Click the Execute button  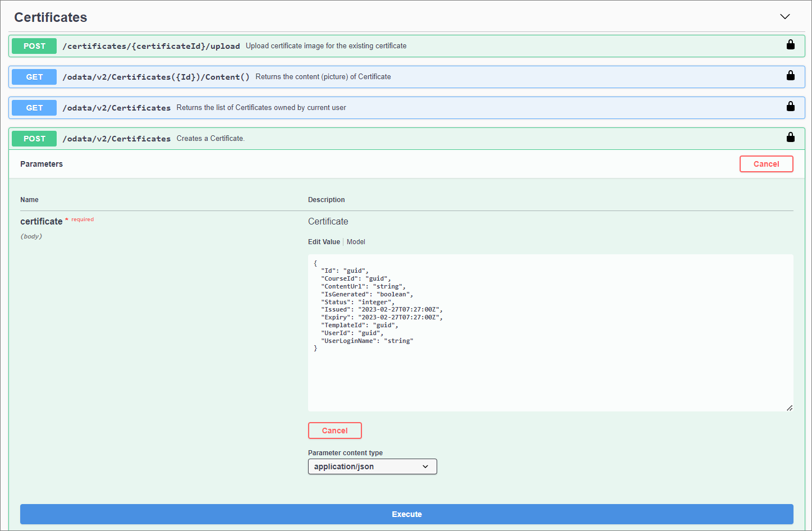[x=406, y=514]
